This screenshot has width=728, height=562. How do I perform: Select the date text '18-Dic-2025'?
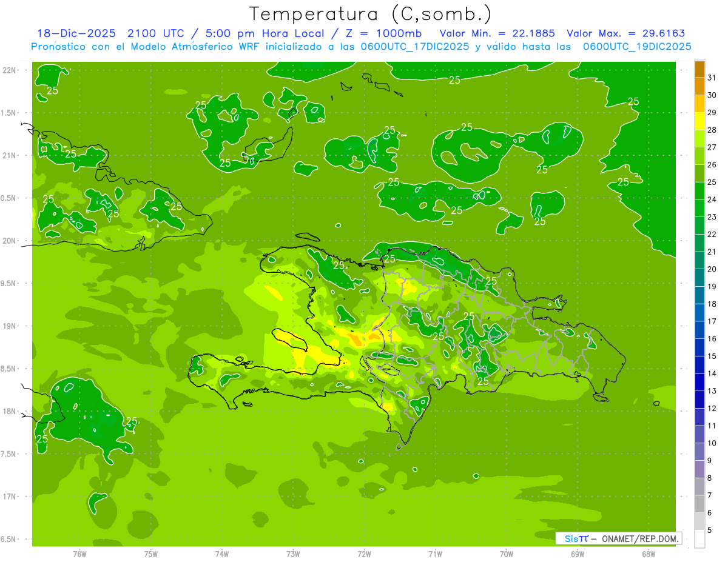(77, 33)
